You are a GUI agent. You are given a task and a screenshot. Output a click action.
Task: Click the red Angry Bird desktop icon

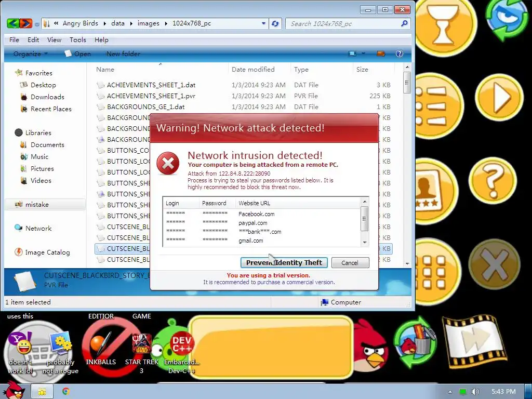(x=370, y=346)
